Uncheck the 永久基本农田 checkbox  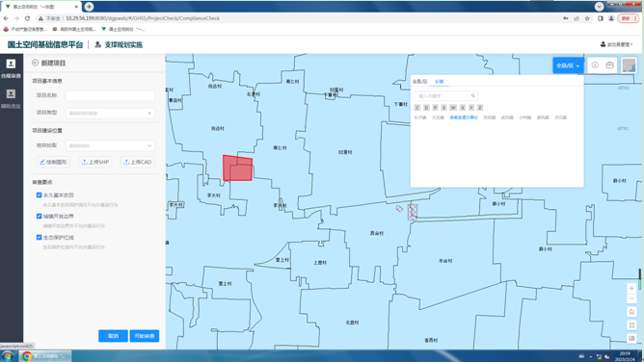pyautogui.click(x=39, y=195)
